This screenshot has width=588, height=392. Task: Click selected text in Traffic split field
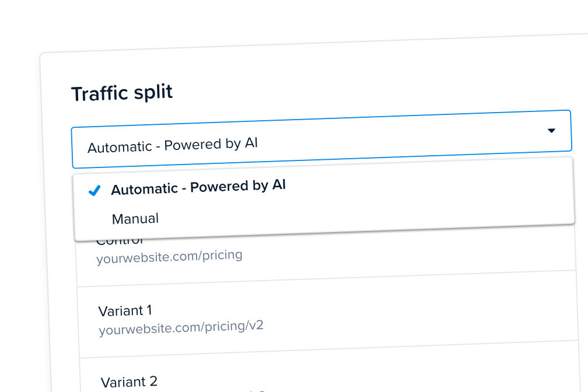click(x=173, y=145)
